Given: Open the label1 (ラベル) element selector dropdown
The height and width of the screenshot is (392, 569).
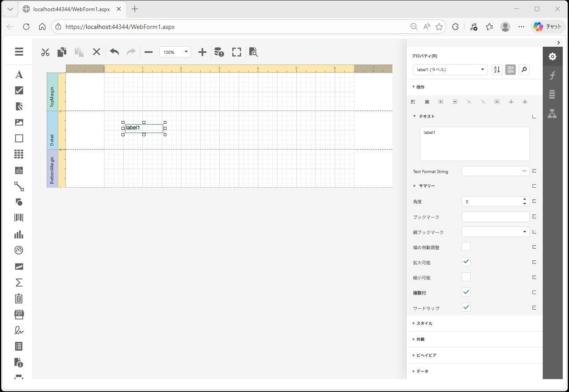Looking at the screenshot, I should point(450,70).
